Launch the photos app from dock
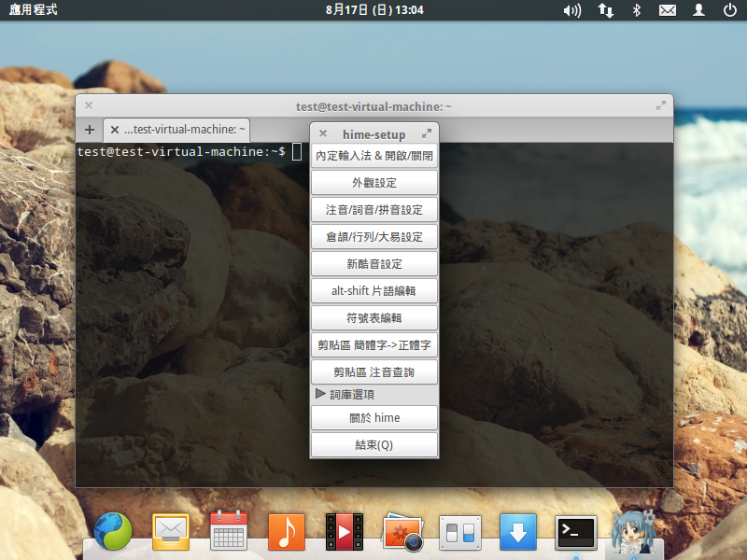Image resolution: width=747 pixels, height=560 pixels. (402, 531)
